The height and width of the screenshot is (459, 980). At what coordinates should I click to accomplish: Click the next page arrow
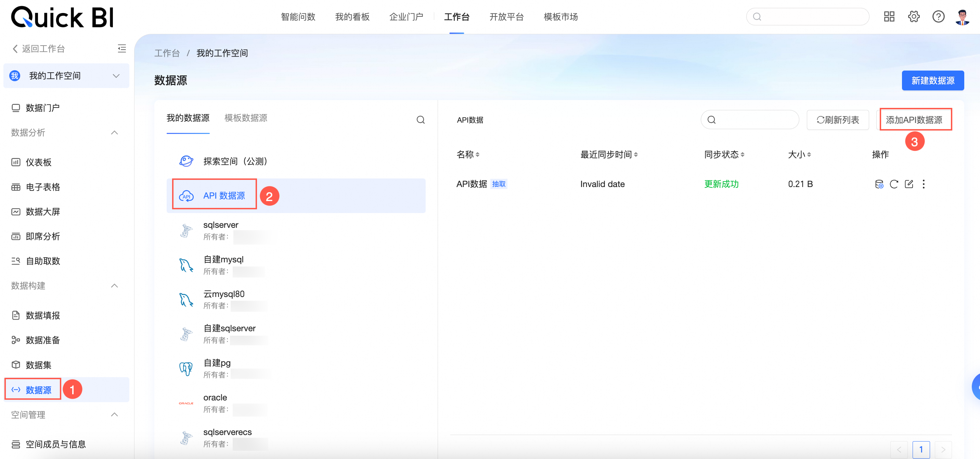943,450
